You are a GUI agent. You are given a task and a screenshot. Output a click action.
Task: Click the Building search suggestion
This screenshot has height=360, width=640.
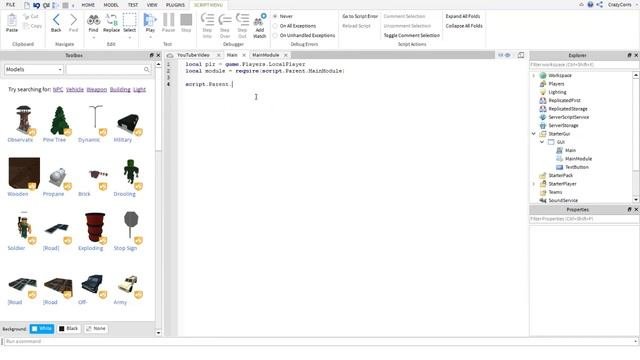(120, 89)
